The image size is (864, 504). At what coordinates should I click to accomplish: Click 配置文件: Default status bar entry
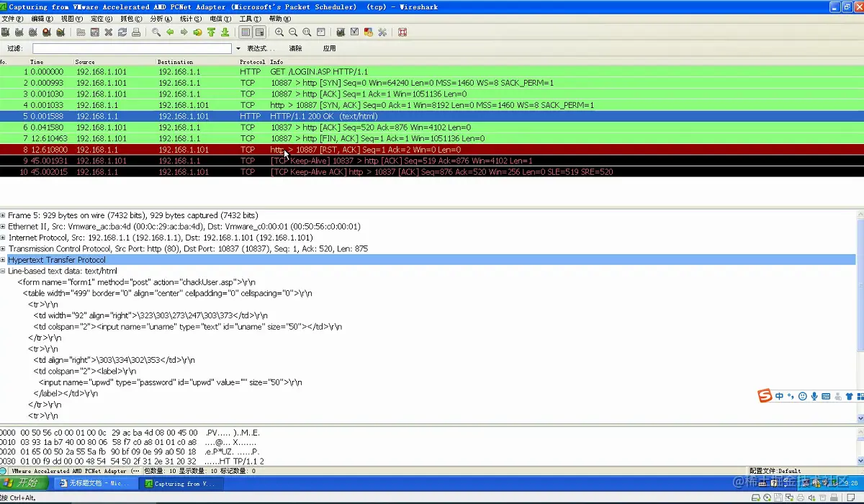click(775, 471)
